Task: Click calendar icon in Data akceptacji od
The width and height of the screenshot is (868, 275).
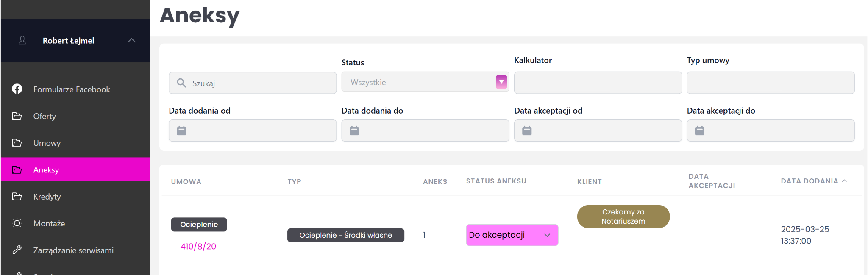Action: [x=527, y=131]
